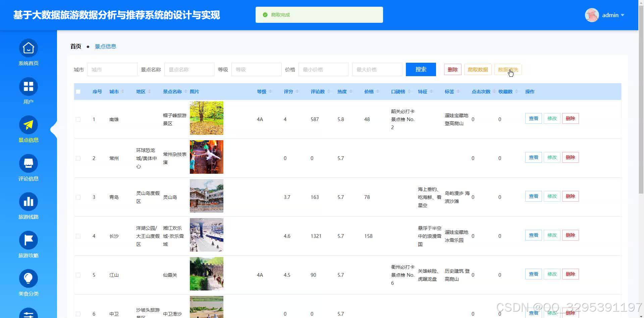Go to 首页 in breadcrumb

tap(76, 46)
